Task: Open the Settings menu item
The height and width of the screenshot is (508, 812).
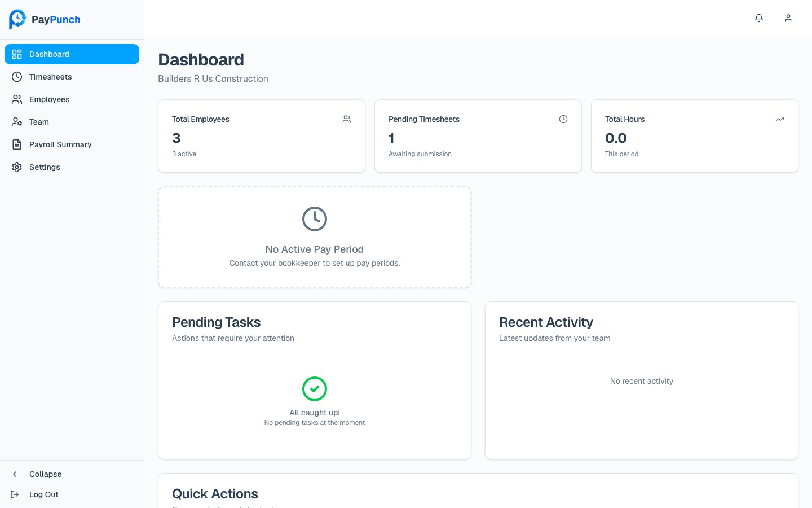Action: point(72,167)
